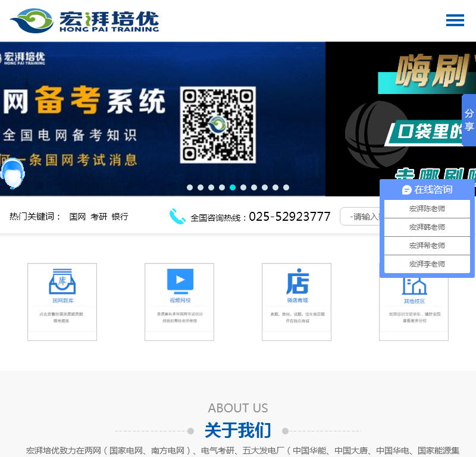Go to the eighth carousel slide dot
Viewport: 476px width, 457px height.
(x=265, y=187)
